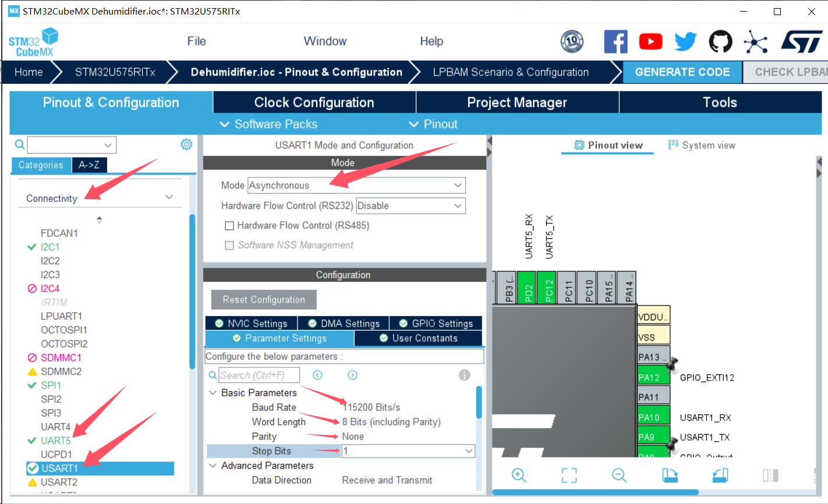Open the Hardware Flow Control (RS232) dropdown
Image resolution: width=828 pixels, height=504 pixels.
coord(411,205)
